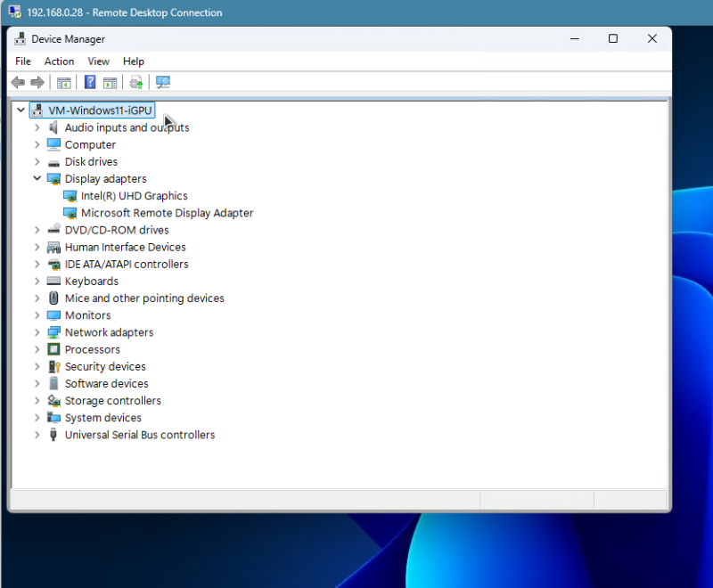This screenshot has height=588, width=713.
Task: Click the Update device driver toolbar icon
Action: 136,82
